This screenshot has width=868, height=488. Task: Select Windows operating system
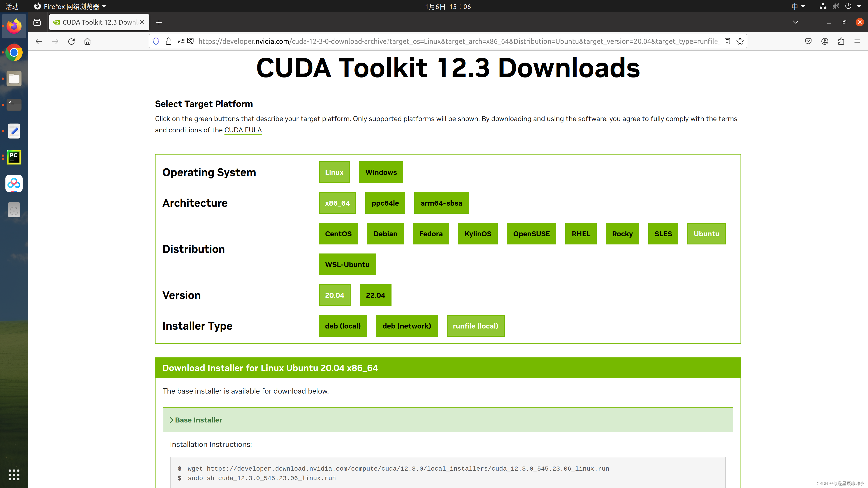381,172
